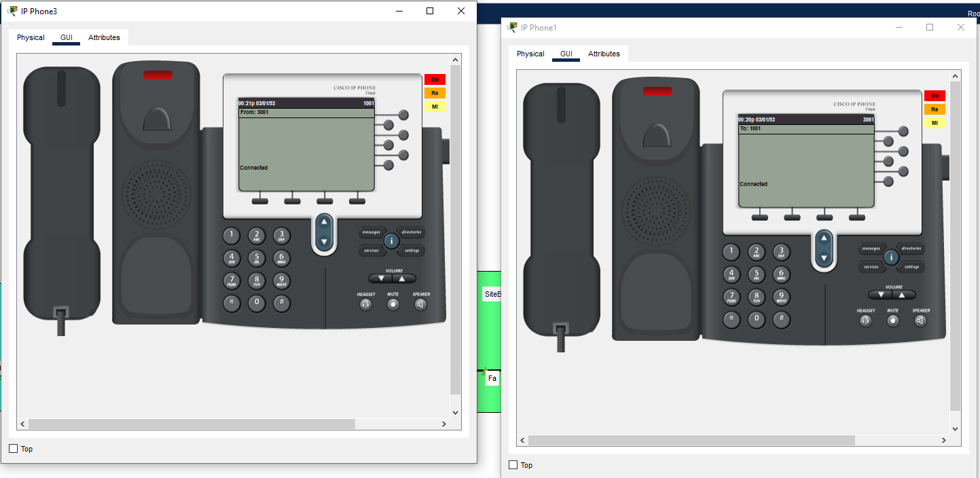
Task: Switch to Physical tab in IP Phone1 window
Action: tap(530, 54)
